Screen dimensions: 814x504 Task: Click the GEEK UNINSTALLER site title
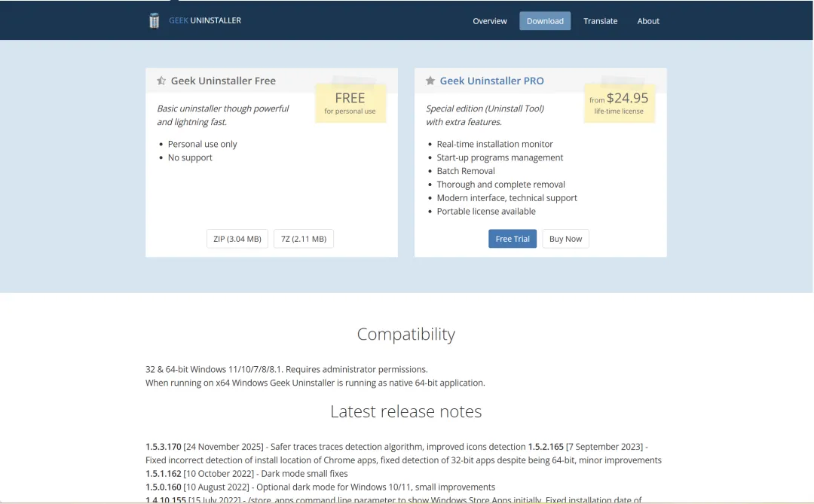point(205,21)
